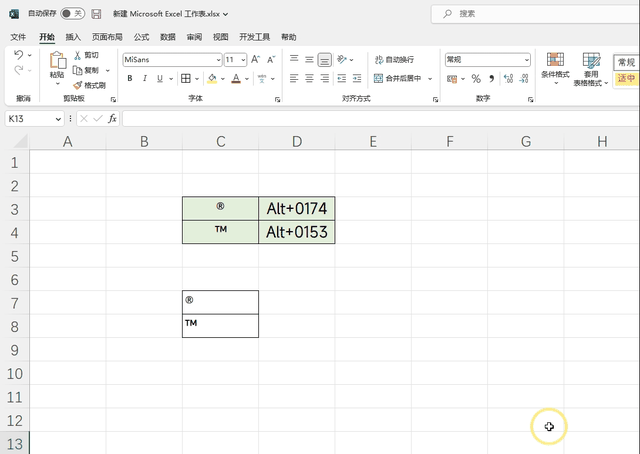Apply percent style format

pyautogui.click(x=476, y=79)
